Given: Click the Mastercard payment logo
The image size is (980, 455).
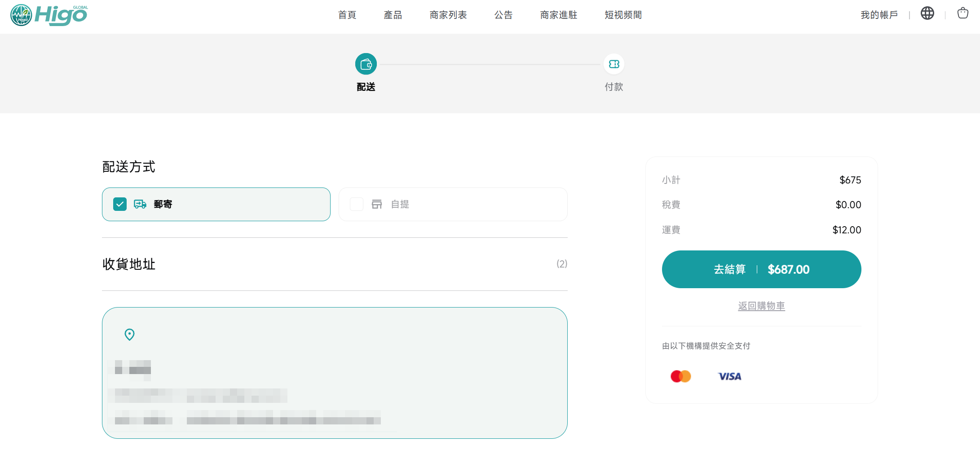Looking at the screenshot, I should tap(680, 376).
